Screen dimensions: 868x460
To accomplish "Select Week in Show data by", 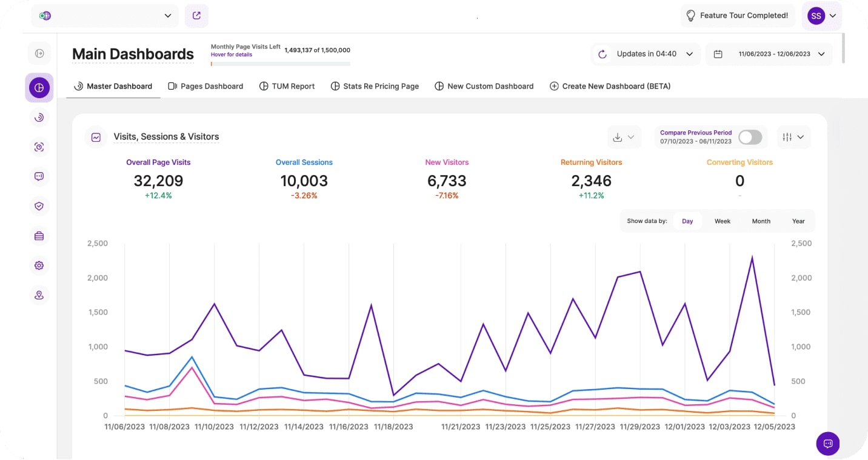I will [x=722, y=221].
